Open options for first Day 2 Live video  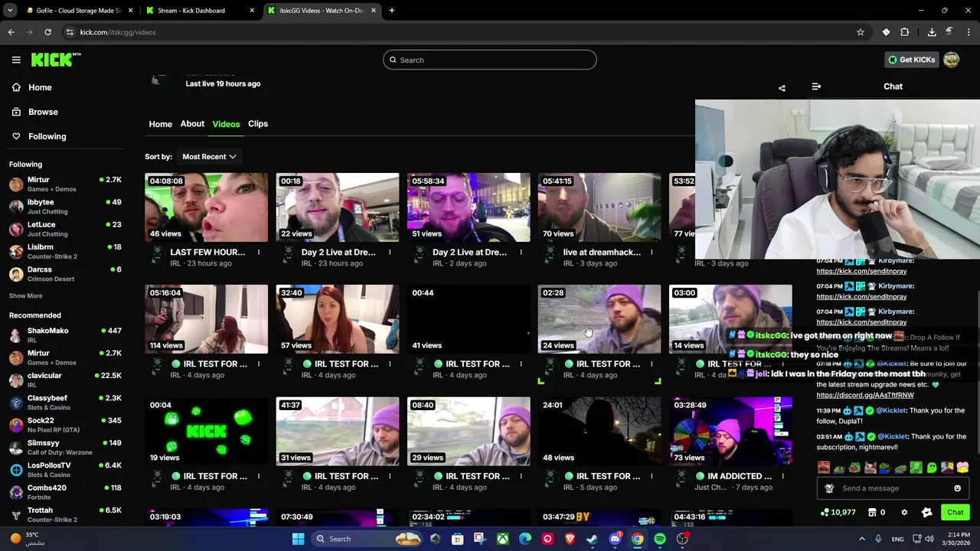(x=390, y=253)
